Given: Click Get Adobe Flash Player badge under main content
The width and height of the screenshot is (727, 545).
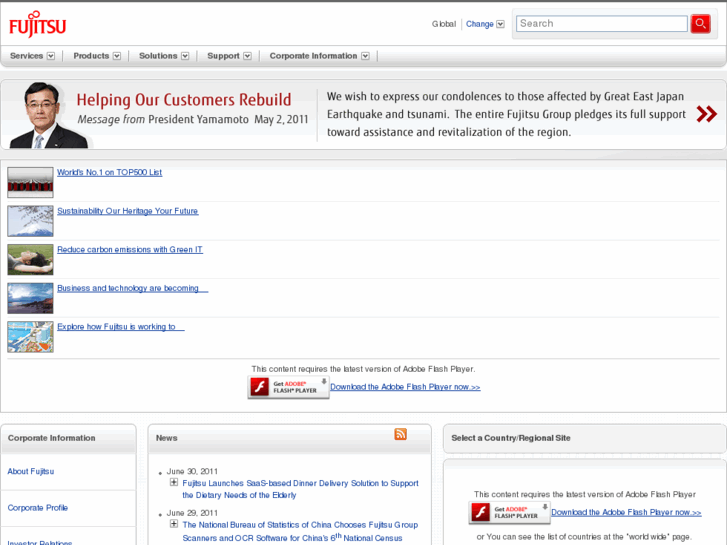Looking at the screenshot, I should click(x=288, y=387).
